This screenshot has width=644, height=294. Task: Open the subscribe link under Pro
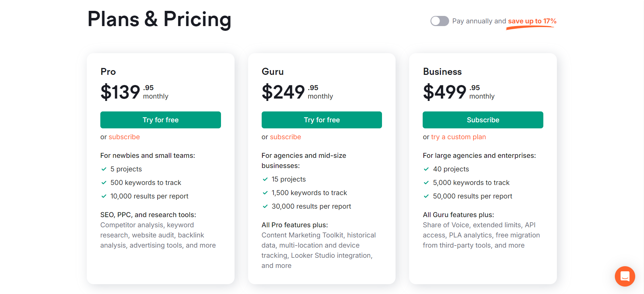click(124, 137)
